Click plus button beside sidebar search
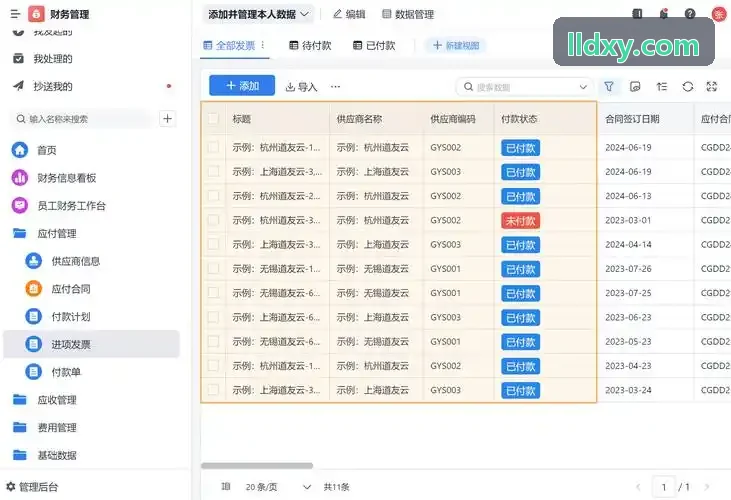This screenshot has height=500, width=731. click(x=167, y=119)
